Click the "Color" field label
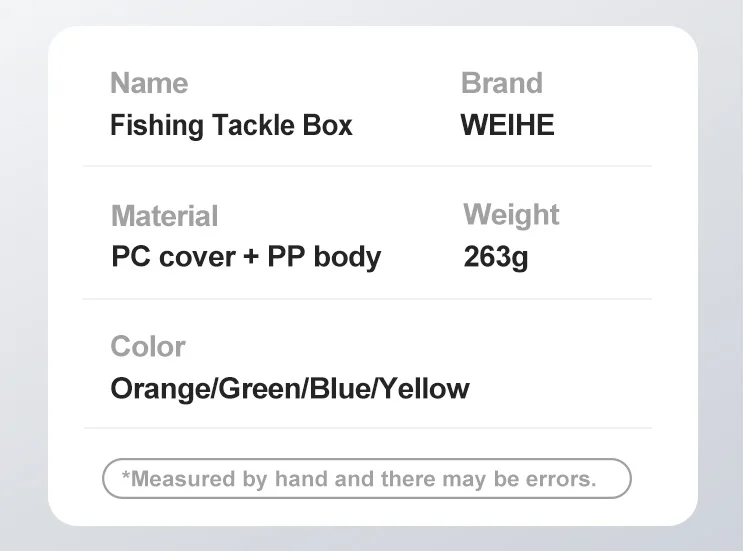The height and width of the screenshot is (551, 743). point(148,346)
